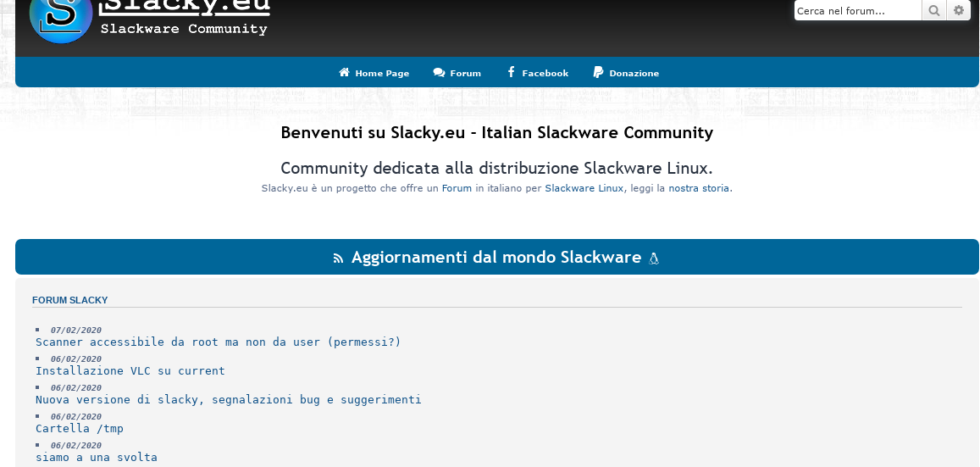Image resolution: width=980 pixels, height=467 pixels.
Task: Open advanced search gear icon
Action: pos(959,10)
